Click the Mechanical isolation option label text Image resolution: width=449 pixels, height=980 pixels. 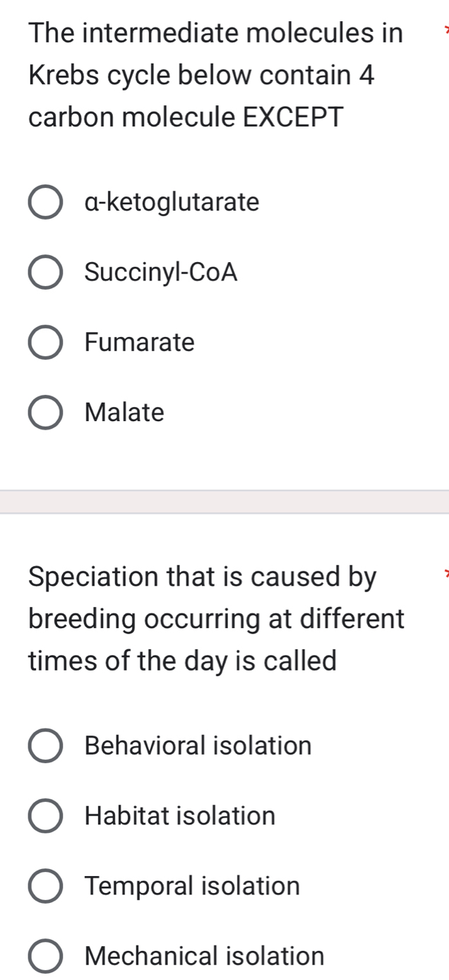[x=203, y=957]
